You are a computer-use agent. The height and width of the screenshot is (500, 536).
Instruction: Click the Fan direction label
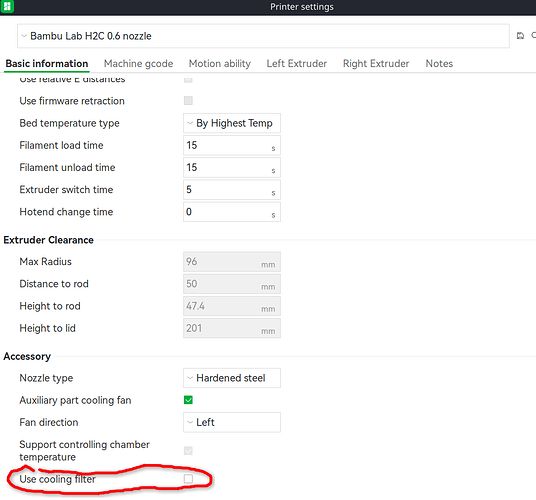click(49, 422)
